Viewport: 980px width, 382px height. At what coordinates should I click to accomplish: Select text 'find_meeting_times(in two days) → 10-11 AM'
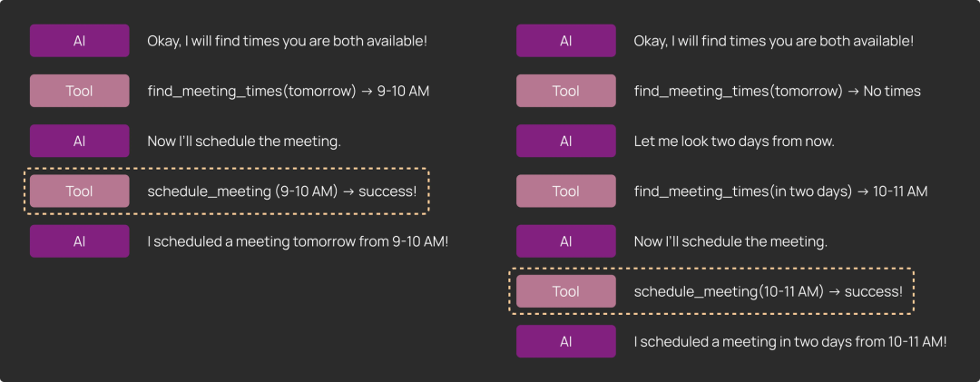click(780, 191)
